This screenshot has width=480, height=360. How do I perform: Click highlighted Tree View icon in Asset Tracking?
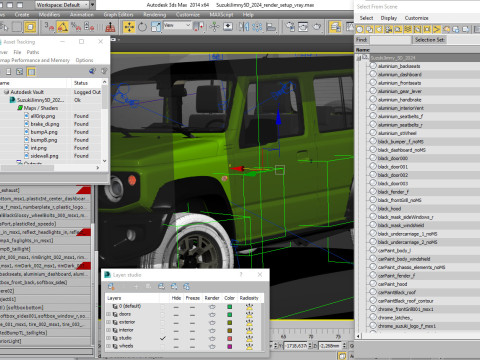click(x=31, y=72)
